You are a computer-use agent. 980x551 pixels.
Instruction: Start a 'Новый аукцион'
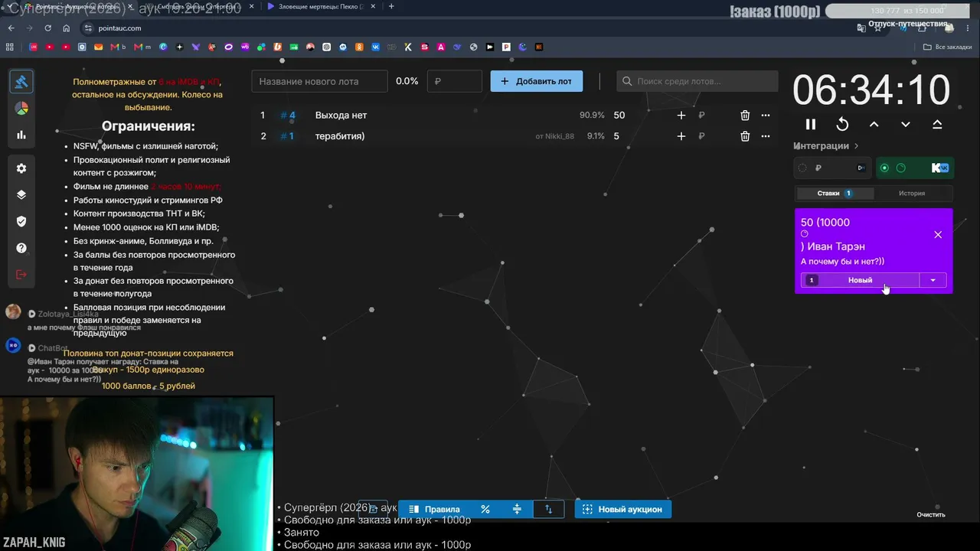click(623, 509)
